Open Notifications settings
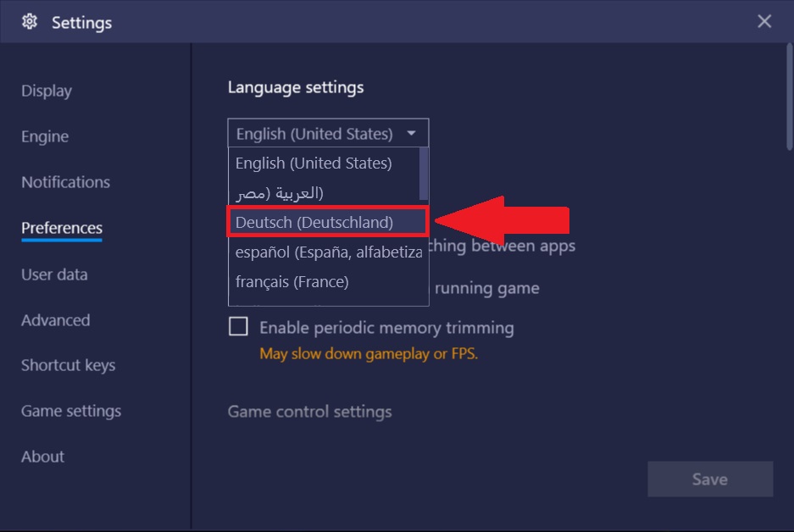Image resolution: width=794 pixels, height=532 pixels. coord(65,182)
